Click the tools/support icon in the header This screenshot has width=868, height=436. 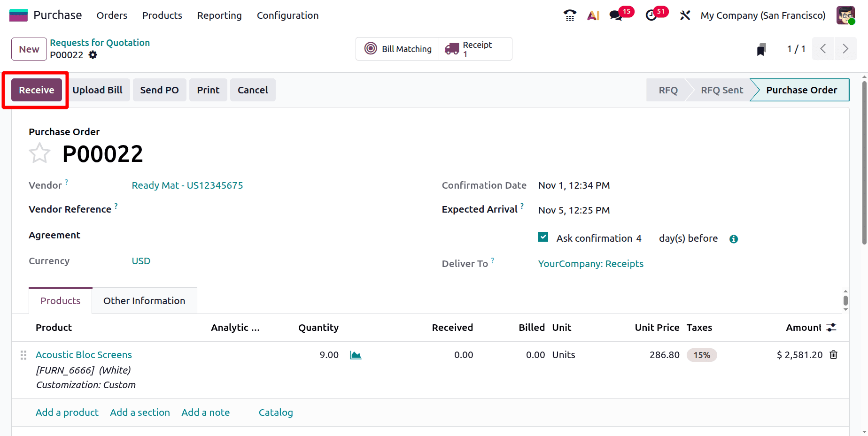coord(685,15)
